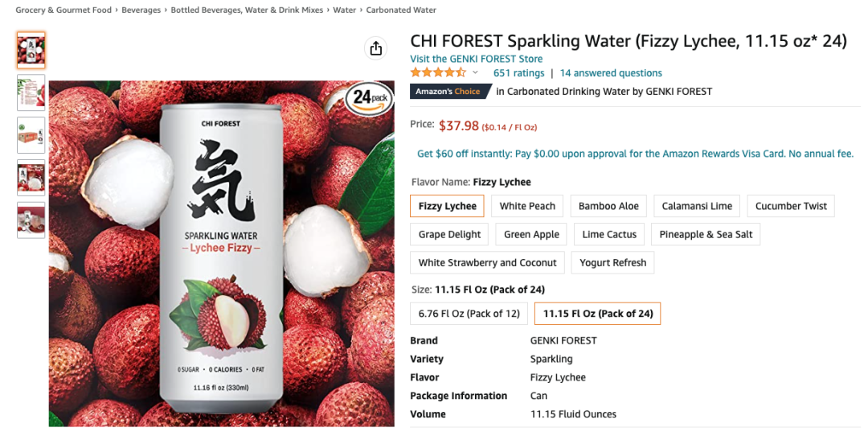Screen dimensions: 868x436
Task: Select the fifth product thumbnail
Action: 31,220
